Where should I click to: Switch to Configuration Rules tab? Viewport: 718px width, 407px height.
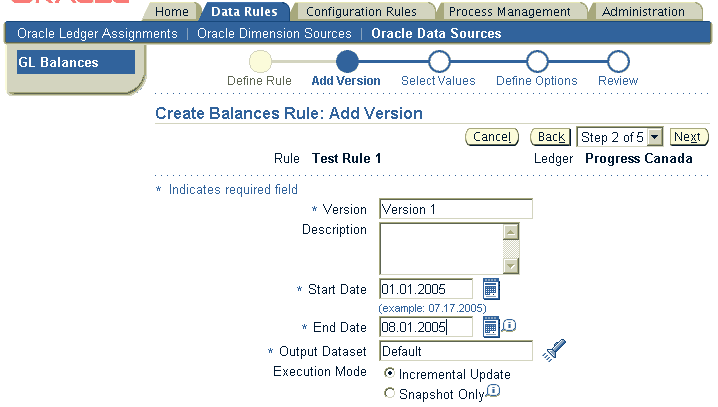click(x=362, y=11)
